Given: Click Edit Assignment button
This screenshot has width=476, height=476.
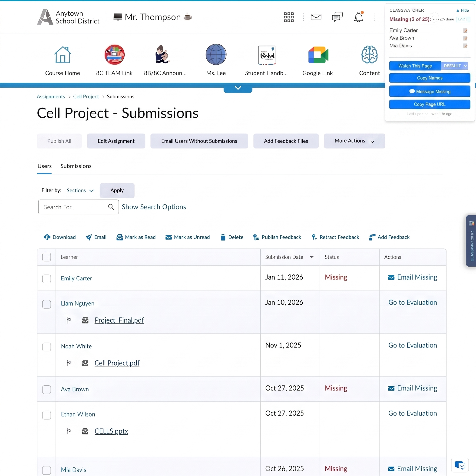Looking at the screenshot, I should coord(116,141).
